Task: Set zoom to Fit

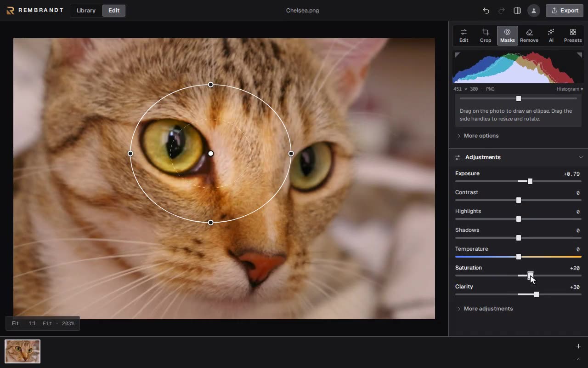Action: (x=15, y=323)
